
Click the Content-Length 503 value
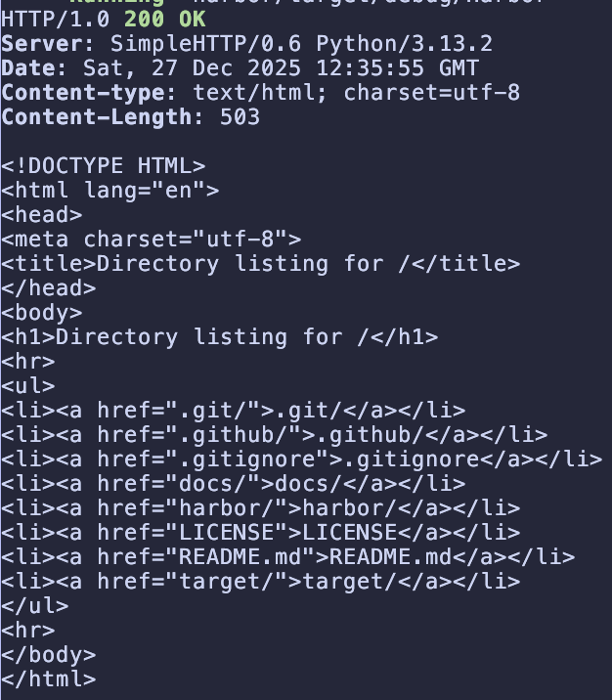coord(240,117)
